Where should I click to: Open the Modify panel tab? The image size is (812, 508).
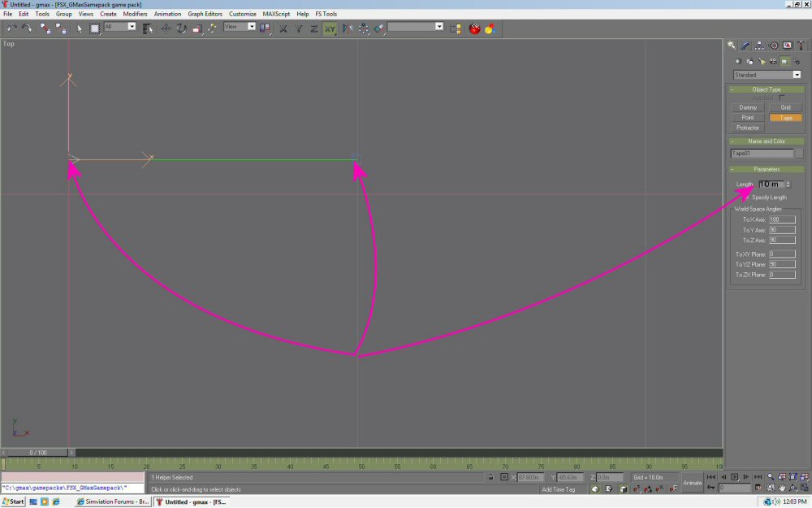click(x=745, y=46)
